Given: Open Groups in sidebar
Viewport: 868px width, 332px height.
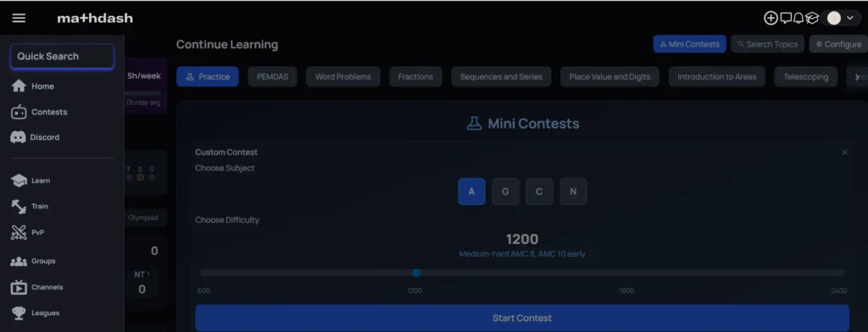Looking at the screenshot, I should (33, 261).
